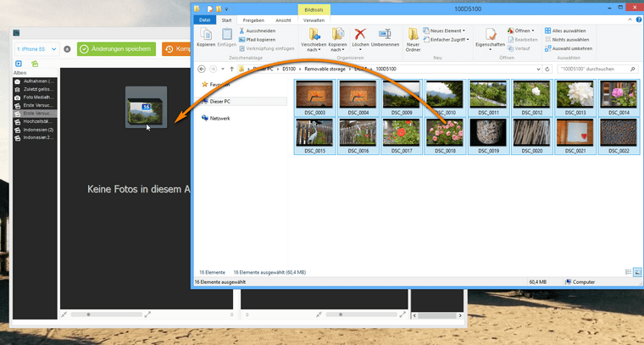Click the Kopieren icon in the Explorer ribbon
Screen dimensions: 644x345
[206, 34]
